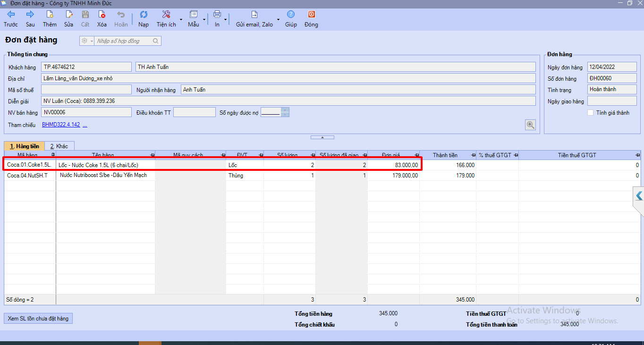Click the Số ngày được nợ stepper
The image size is (644, 345).
(x=285, y=112)
